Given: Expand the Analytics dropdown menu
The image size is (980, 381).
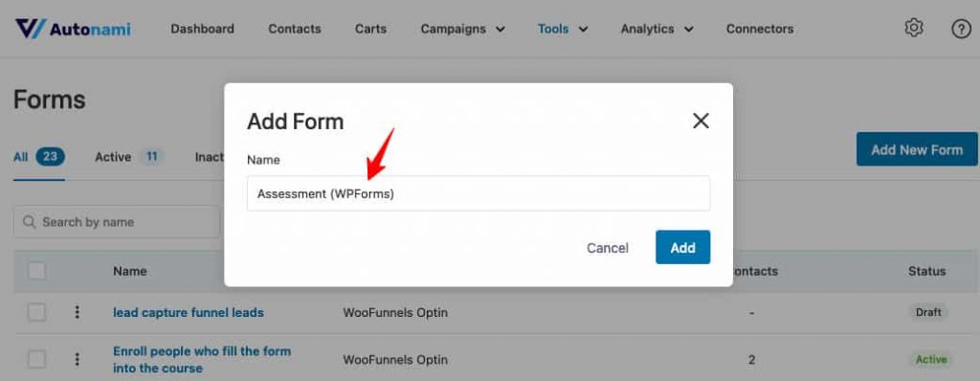Looking at the screenshot, I should 657,29.
